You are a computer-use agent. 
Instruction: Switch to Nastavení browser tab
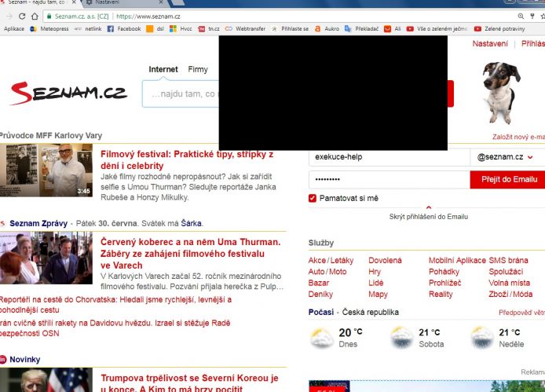pos(123,3)
